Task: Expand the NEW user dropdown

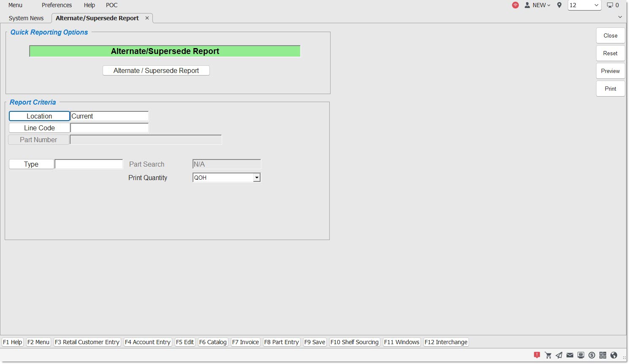Action: pyautogui.click(x=538, y=5)
